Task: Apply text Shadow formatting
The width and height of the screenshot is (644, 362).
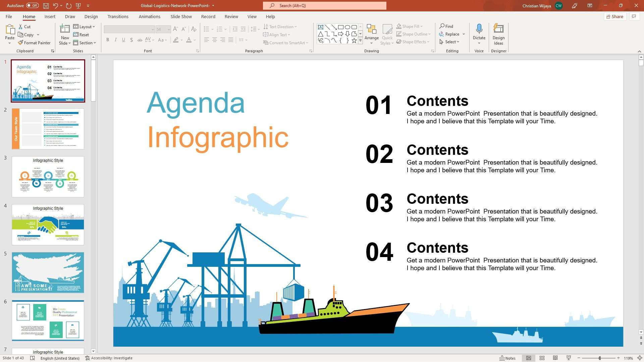Action: point(131,40)
